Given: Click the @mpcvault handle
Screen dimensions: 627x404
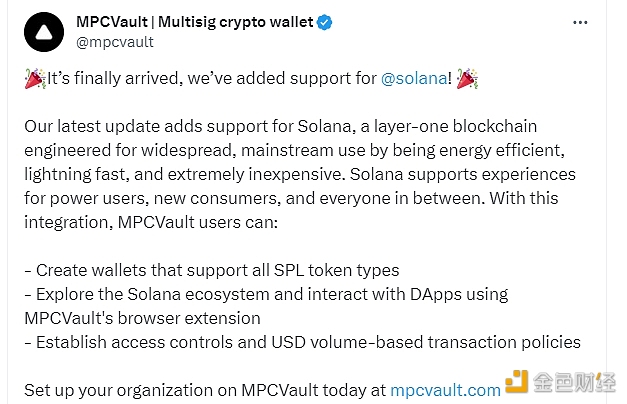Looking at the screenshot, I should coord(115,42).
